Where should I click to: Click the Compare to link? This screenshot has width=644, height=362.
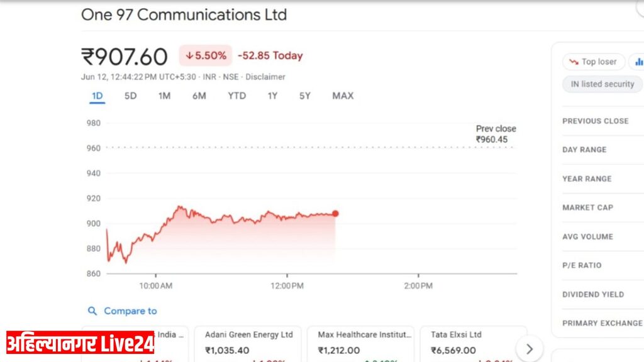(x=130, y=311)
